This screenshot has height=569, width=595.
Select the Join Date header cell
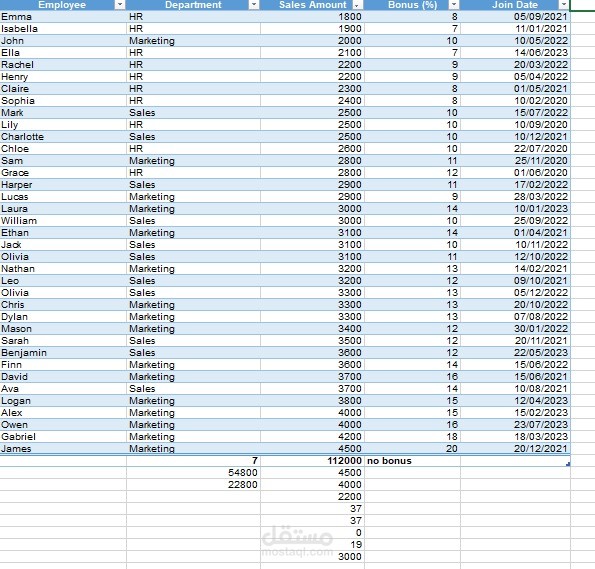click(x=515, y=5)
